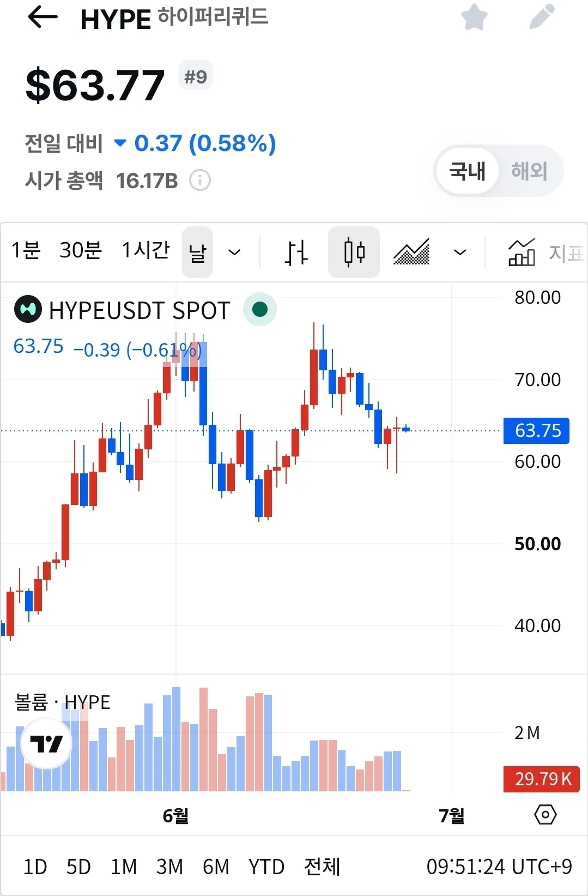Screen dimensions: 588x896
Task: Click the 63.75 current price label
Action: [x=537, y=431]
